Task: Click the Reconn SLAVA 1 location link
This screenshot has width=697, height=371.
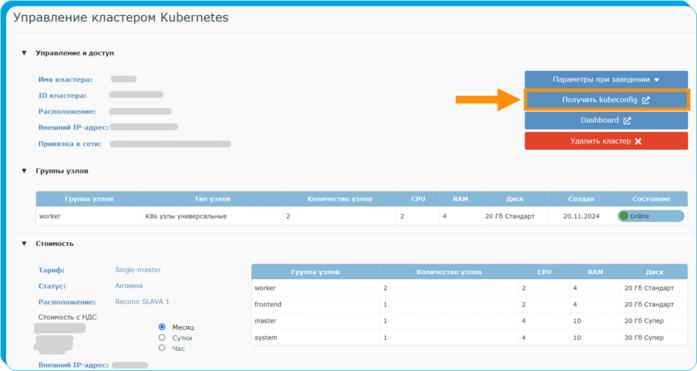Action: (142, 302)
